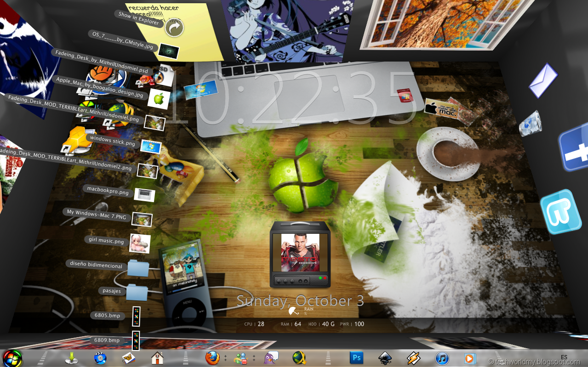Screen dimensions: 588x367
Task: Open windows stick.png thumbnail
Action: pyautogui.click(x=151, y=147)
